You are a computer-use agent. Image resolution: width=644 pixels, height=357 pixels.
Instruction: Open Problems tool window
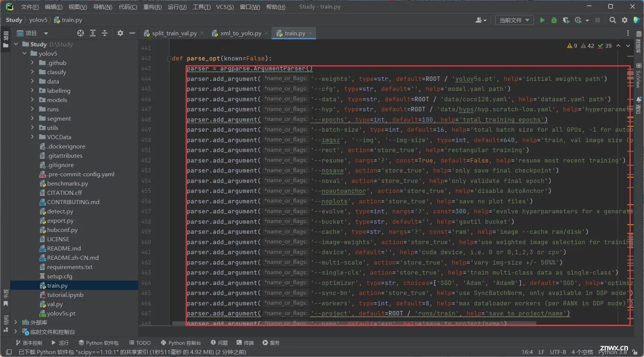(219, 343)
